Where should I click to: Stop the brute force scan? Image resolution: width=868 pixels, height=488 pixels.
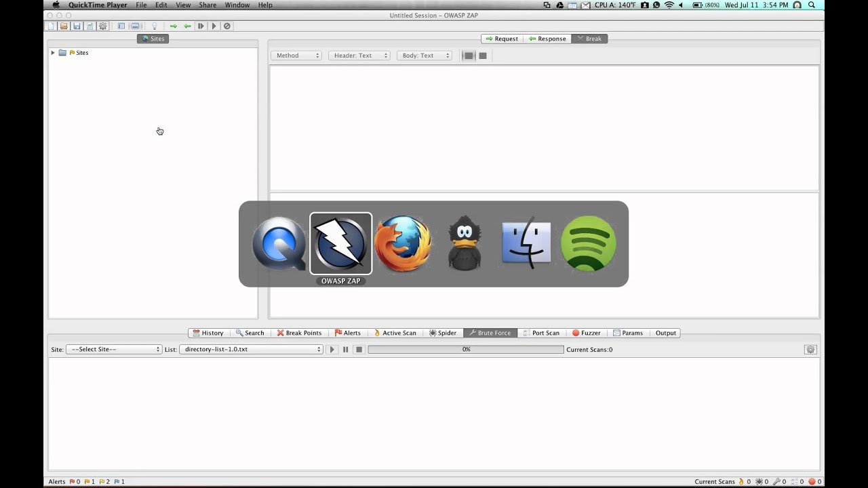359,350
